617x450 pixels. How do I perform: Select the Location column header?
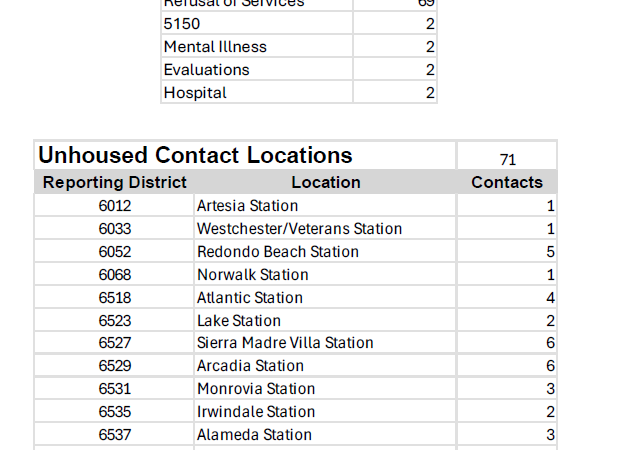coord(325,182)
